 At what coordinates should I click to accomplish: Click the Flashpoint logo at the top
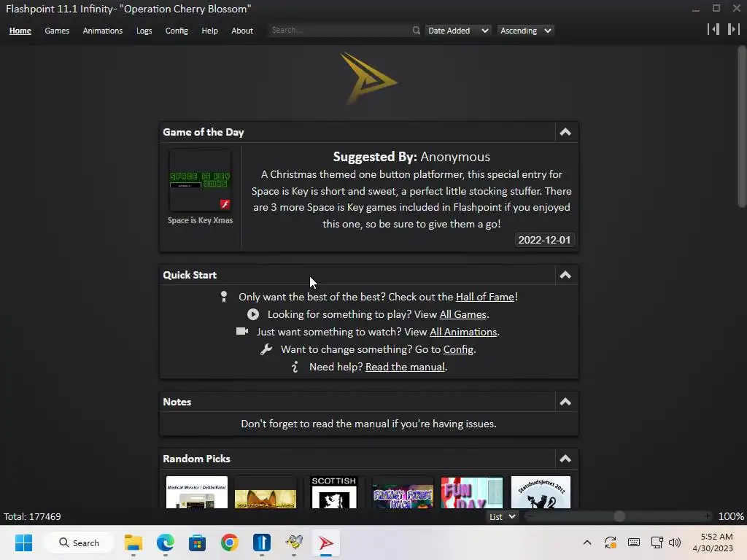pyautogui.click(x=368, y=79)
